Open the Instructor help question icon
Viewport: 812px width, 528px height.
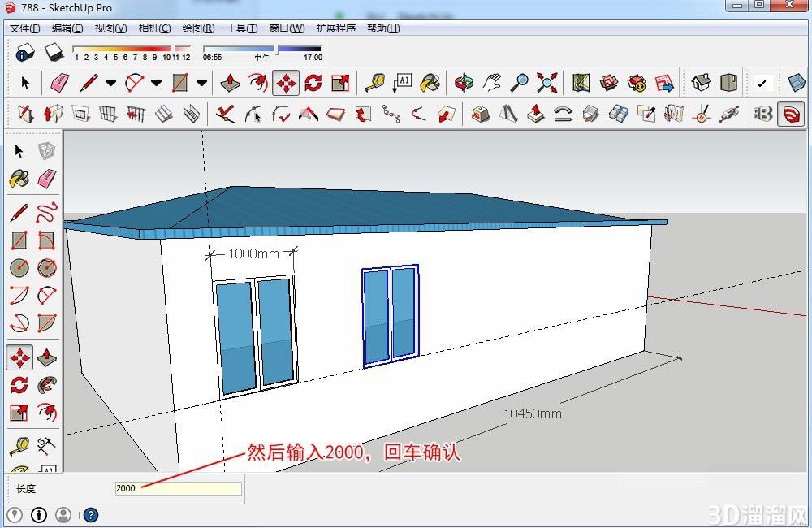pos(91,514)
